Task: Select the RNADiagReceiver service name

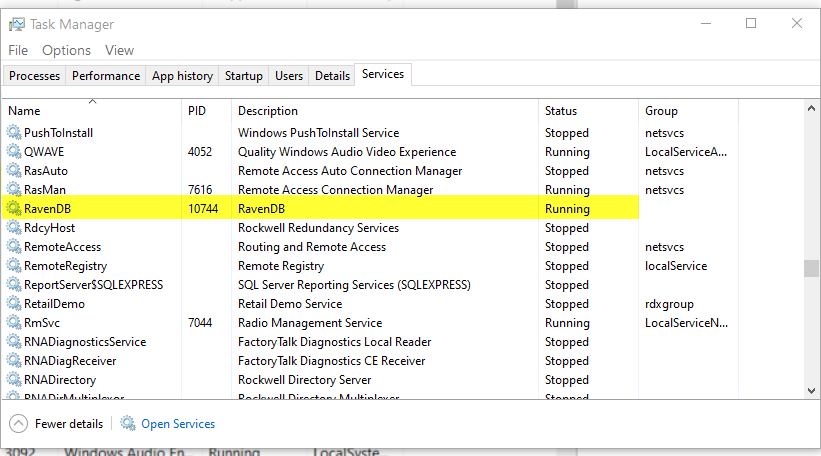Action: click(70, 361)
